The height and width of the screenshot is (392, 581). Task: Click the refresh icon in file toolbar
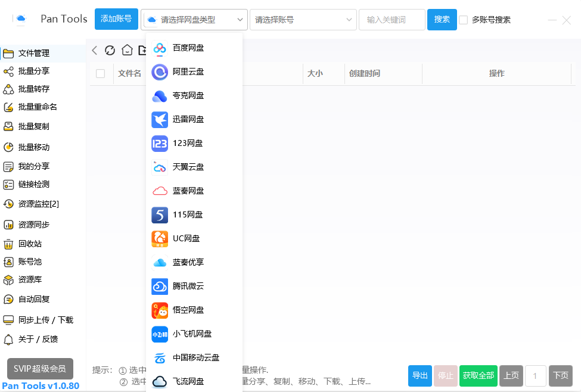(110, 51)
